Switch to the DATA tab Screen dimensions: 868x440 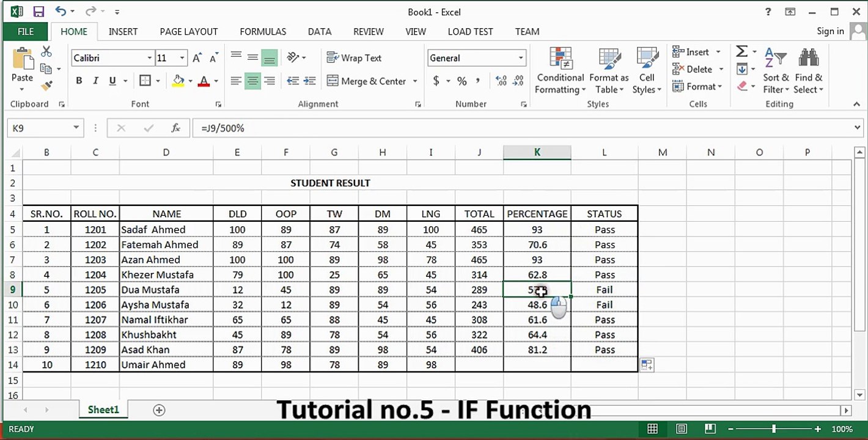tap(320, 32)
